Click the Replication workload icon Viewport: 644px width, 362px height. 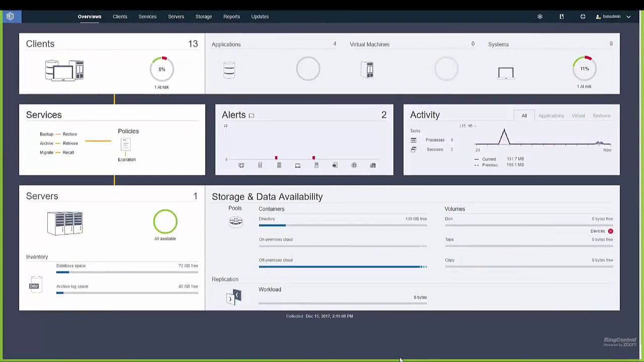point(234,297)
